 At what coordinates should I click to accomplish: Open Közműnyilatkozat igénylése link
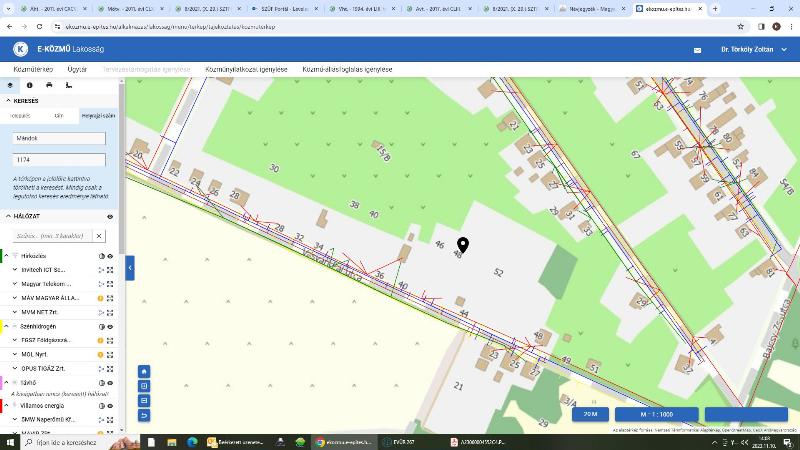[x=246, y=70]
